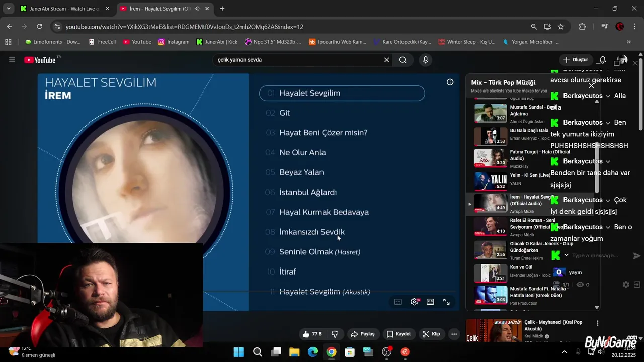The height and width of the screenshot is (362, 644).
Task: Run search with the magnifier button
Action: [403, 60]
